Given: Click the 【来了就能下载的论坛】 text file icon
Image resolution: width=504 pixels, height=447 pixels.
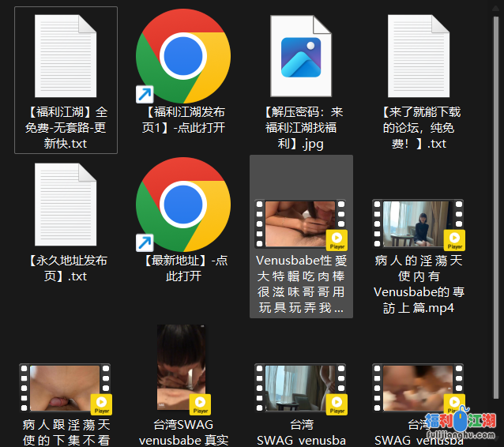Looking at the screenshot, I should (418, 58).
